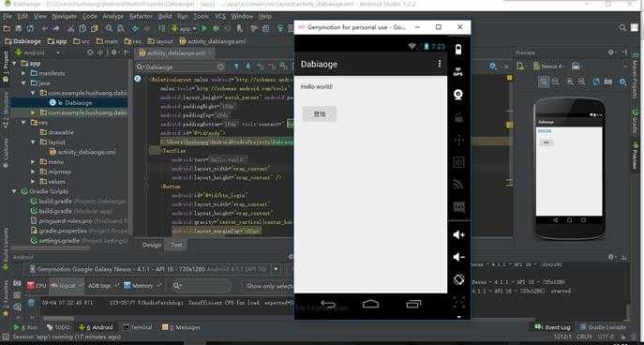Refresh the Preview panel rendering

[x=596, y=82]
